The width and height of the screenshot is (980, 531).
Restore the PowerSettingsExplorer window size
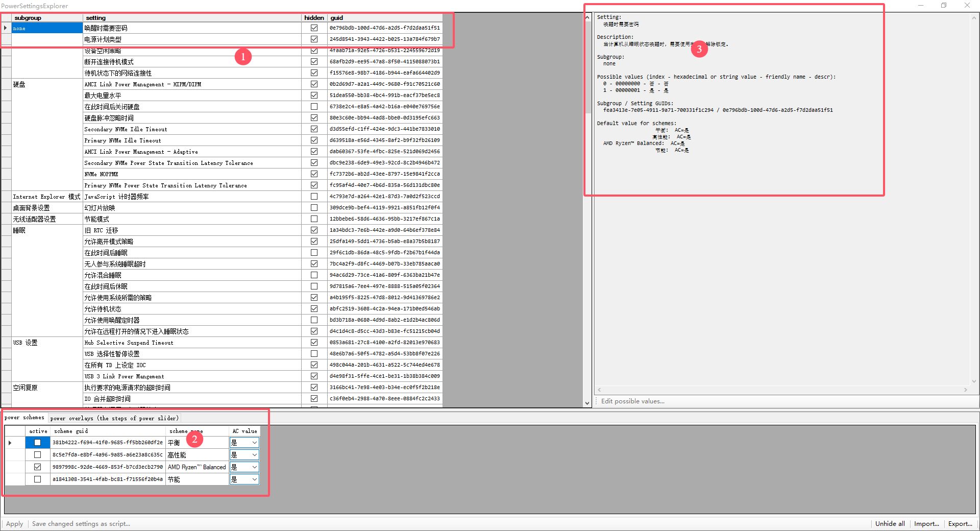click(943, 6)
